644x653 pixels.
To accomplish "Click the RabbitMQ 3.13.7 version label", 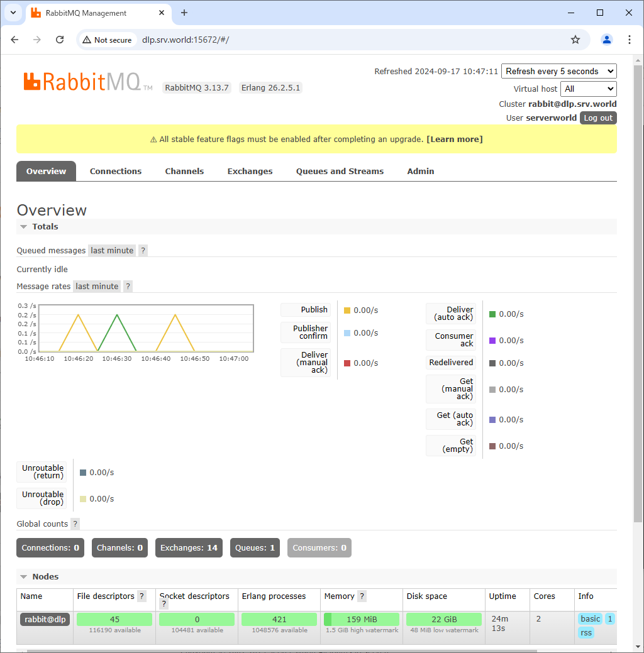I will [x=197, y=88].
